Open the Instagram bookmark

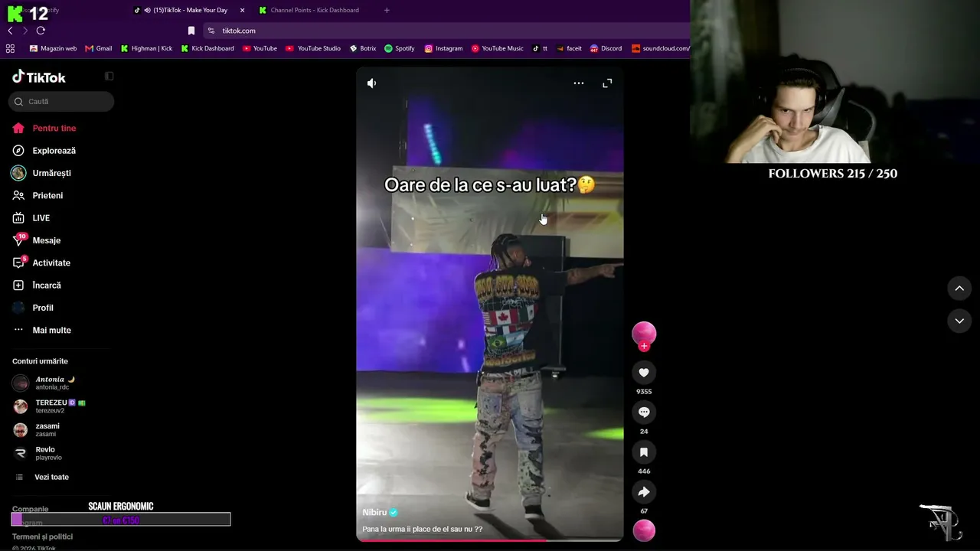pos(444,48)
